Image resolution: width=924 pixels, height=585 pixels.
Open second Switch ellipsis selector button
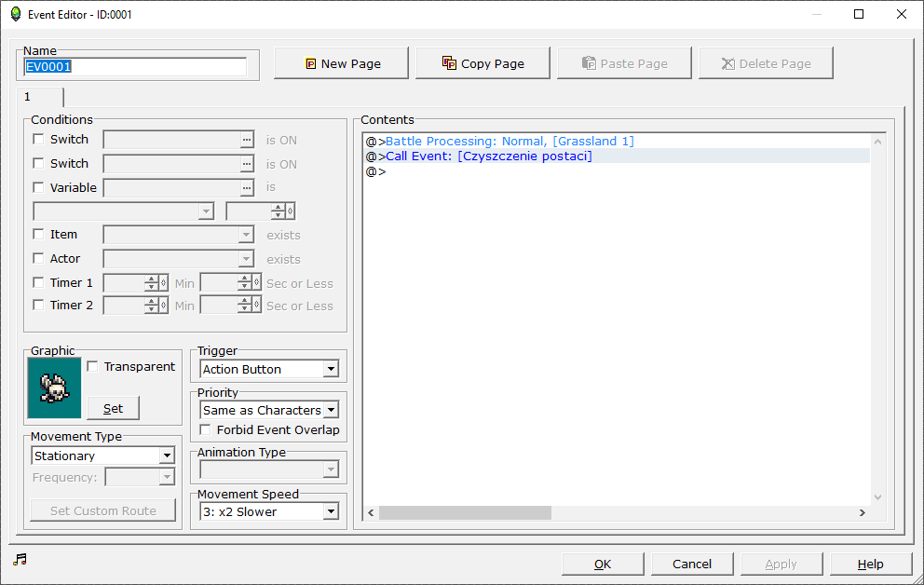(247, 164)
